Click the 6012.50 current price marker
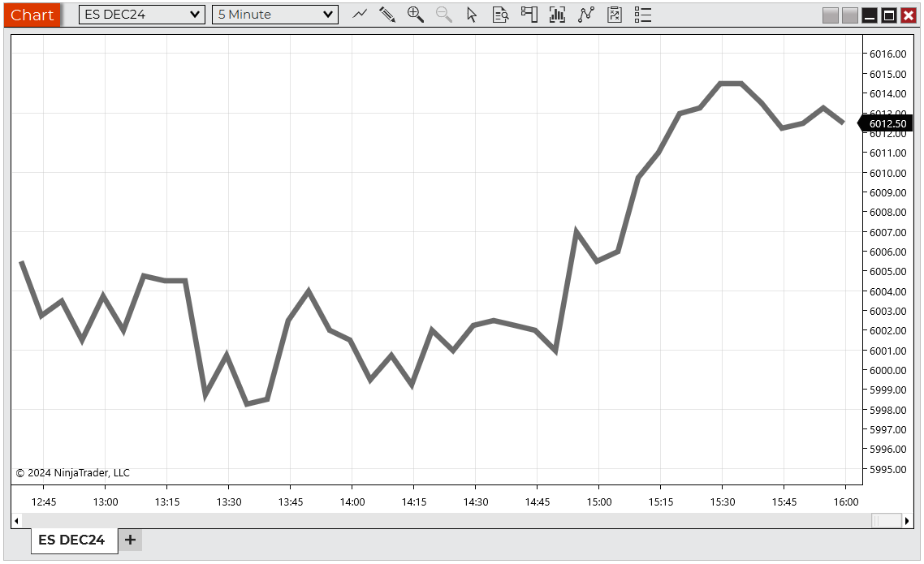Viewport: 924px width, 564px height. [x=885, y=123]
